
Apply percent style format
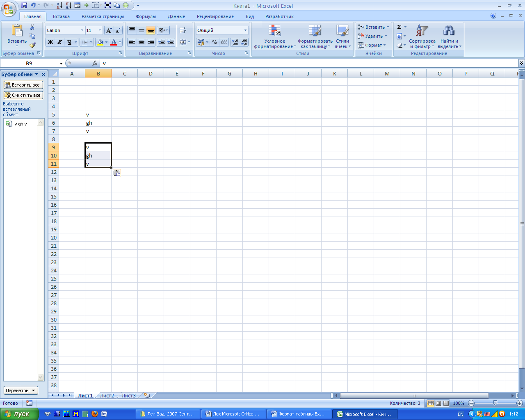215,42
